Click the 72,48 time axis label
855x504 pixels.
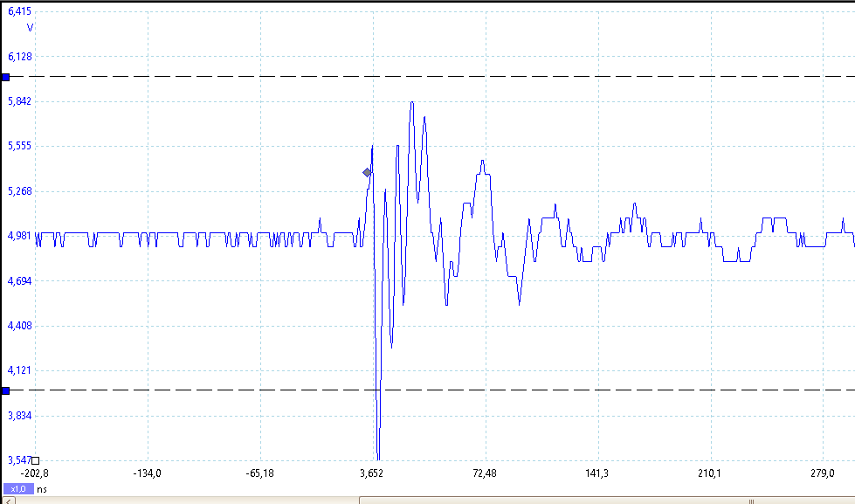click(485, 473)
